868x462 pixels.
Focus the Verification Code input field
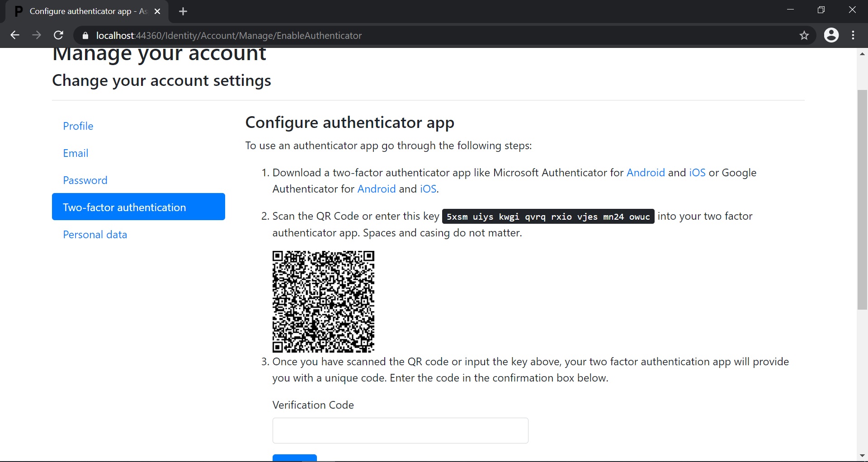tap(400, 430)
